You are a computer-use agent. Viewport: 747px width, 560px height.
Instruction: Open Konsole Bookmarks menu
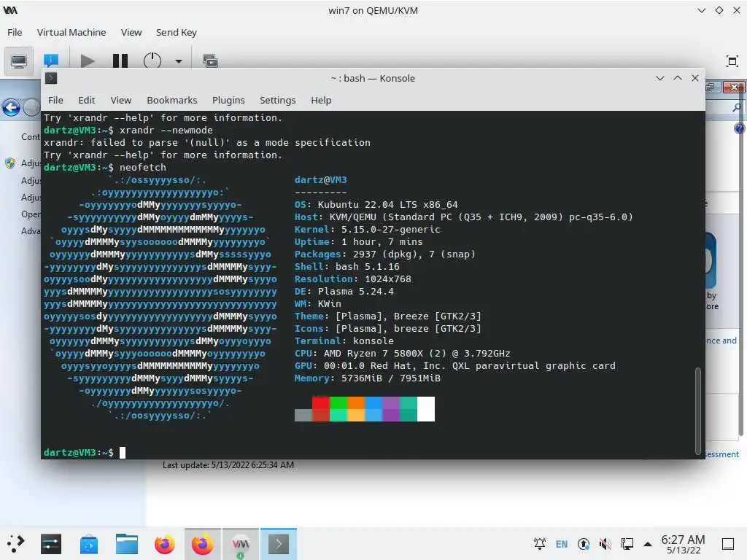tap(172, 100)
